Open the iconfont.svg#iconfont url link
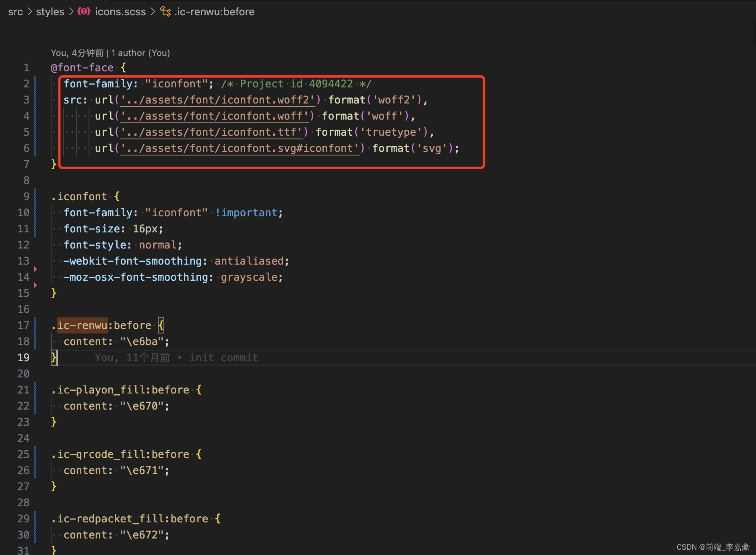This screenshot has width=756, height=555. coord(240,148)
